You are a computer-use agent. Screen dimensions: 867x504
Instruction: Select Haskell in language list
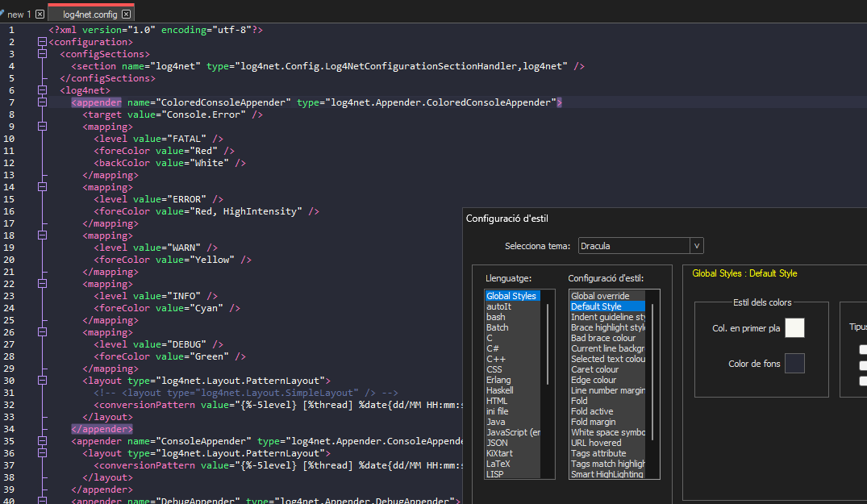513,391
